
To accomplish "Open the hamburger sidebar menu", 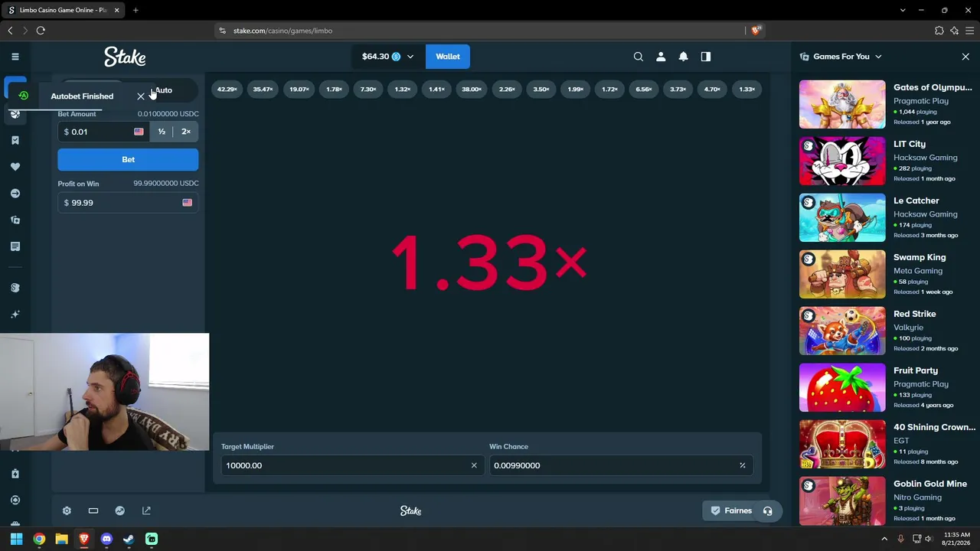I will point(15,57).
